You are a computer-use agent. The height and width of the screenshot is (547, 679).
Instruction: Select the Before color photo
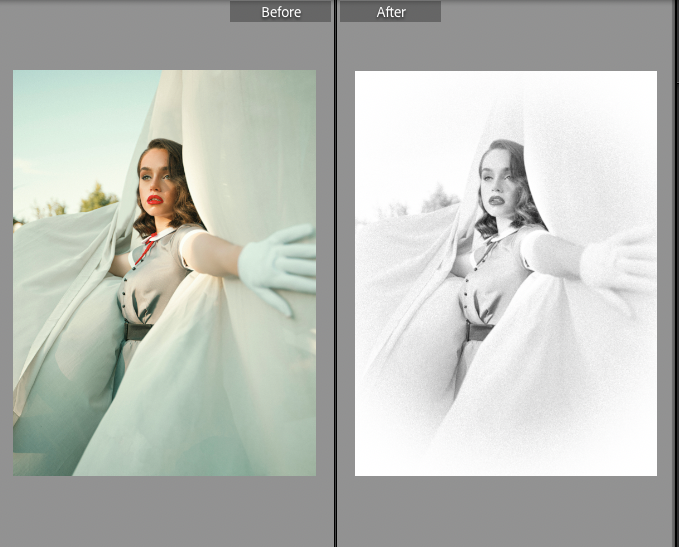(164, 272)
